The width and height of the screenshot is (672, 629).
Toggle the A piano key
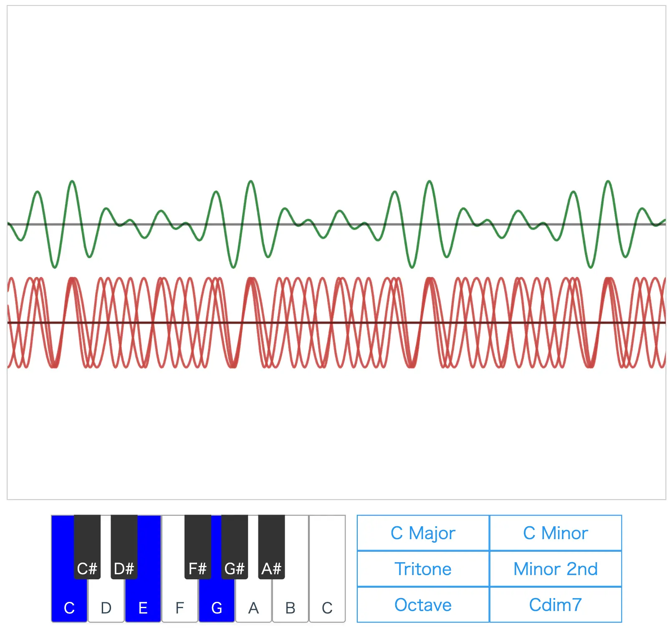[253, 606]
